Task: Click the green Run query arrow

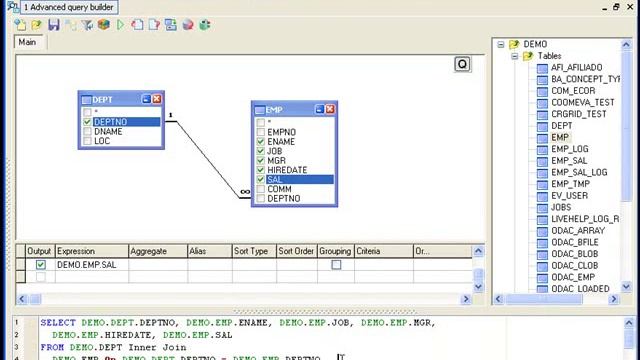Action: tap(120, 25)
